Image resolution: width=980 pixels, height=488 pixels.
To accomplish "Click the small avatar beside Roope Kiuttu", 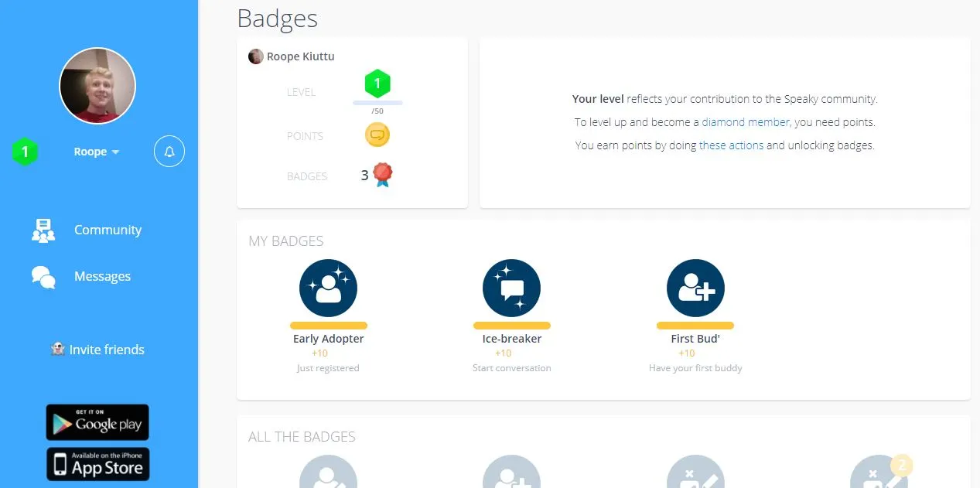I will (255, 56).
